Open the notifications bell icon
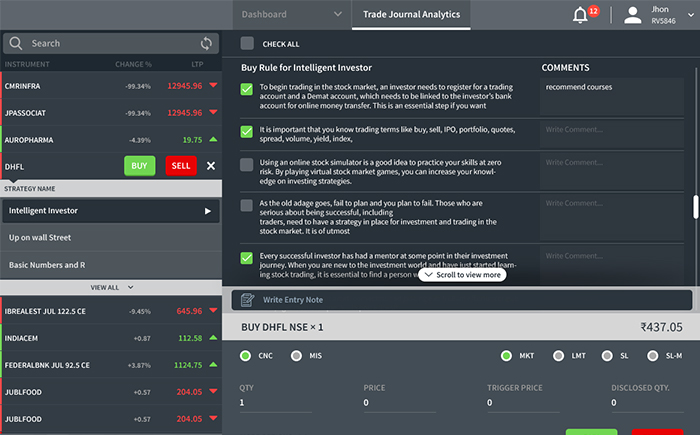 [x=580, y=15]
